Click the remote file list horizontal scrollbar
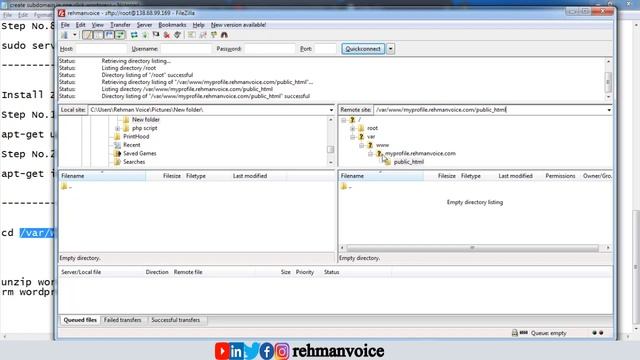The height and width of the screenshot is (360, 640). coord(472,248)
